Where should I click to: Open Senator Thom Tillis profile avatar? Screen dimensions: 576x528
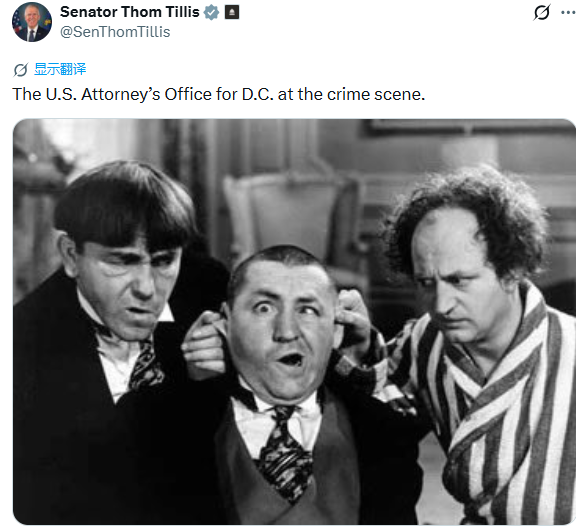pyautogui.click(x=32, y=22)
